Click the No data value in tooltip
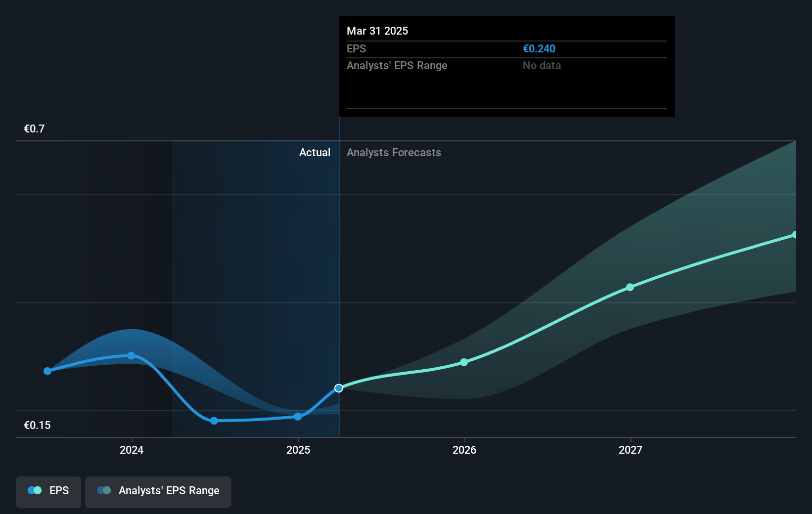 click(x=541, y=66)
